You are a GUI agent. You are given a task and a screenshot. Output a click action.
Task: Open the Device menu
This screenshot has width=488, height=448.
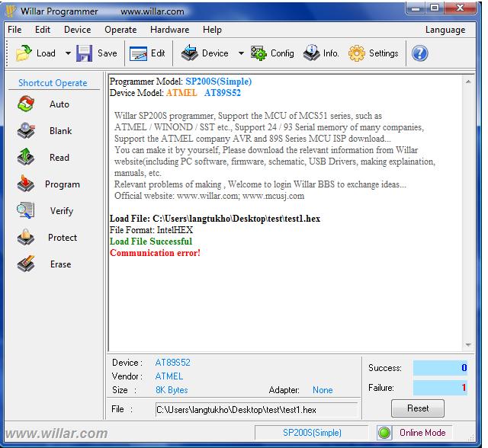[x=78, y=30]
